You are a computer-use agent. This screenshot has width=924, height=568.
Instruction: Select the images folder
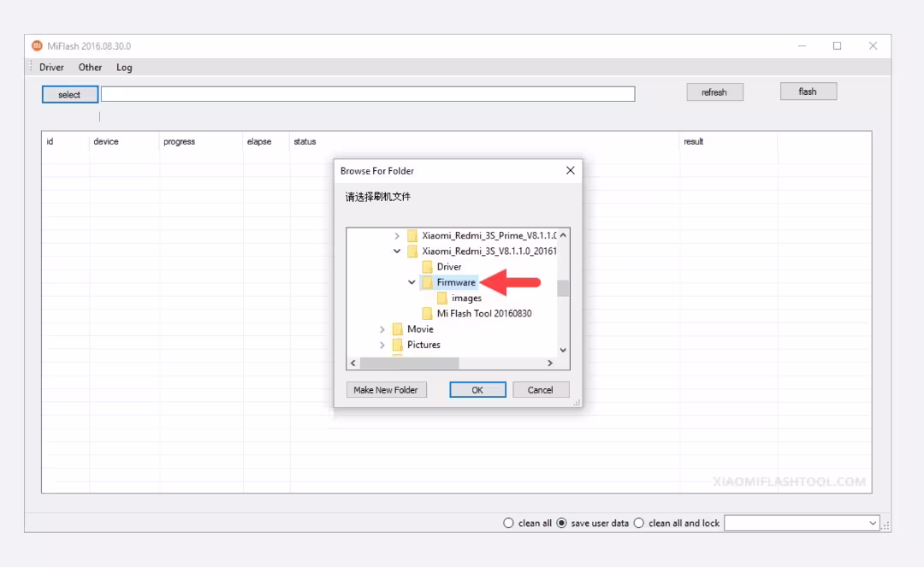coord(467,299)
